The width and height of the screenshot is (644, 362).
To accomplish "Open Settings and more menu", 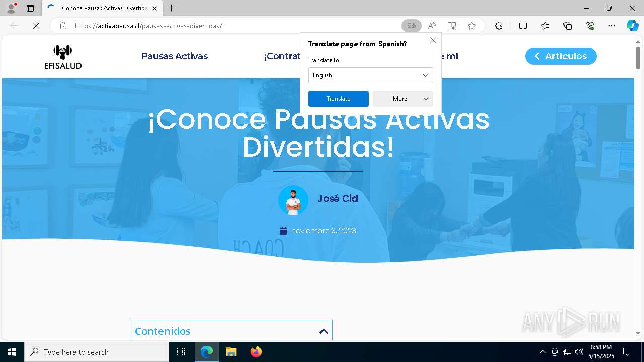I will pyautogui.click(x=612, y=26).
